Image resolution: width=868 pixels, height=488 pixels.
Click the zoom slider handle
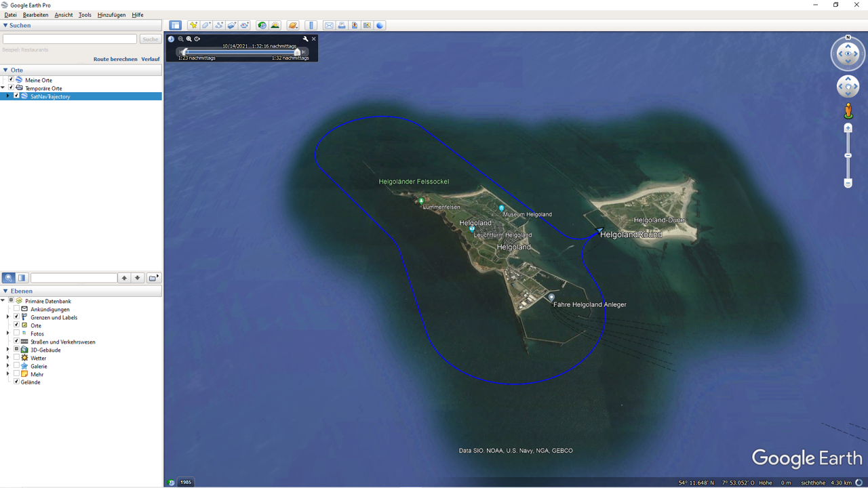point(848,156)
